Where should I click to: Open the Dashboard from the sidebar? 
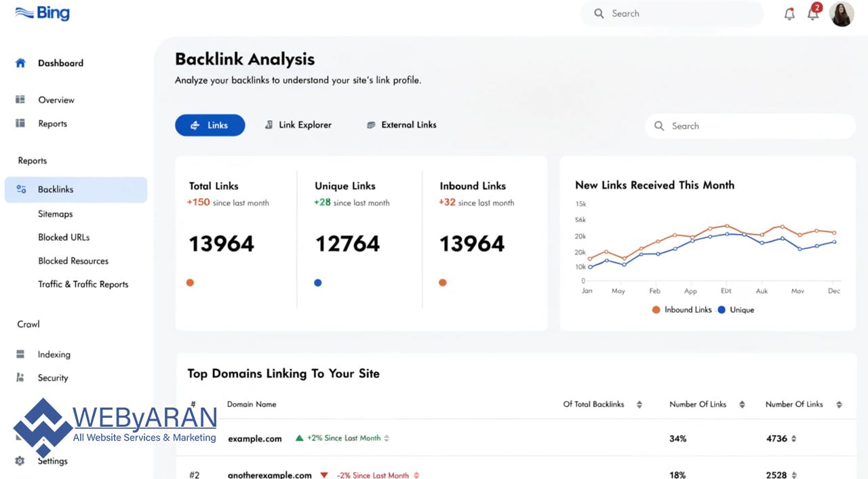coord(19,62)
